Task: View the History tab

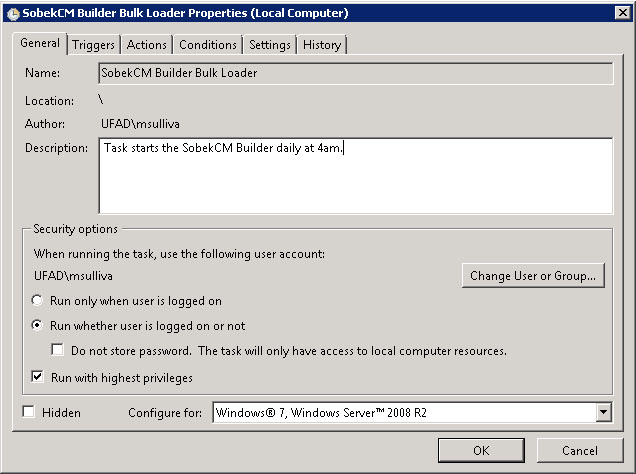Action: 322,45
